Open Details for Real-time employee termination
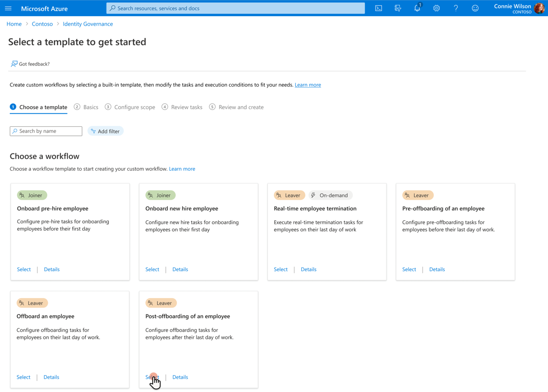The width and height of the screenshot is (548, 392). [x=309, y=270]
